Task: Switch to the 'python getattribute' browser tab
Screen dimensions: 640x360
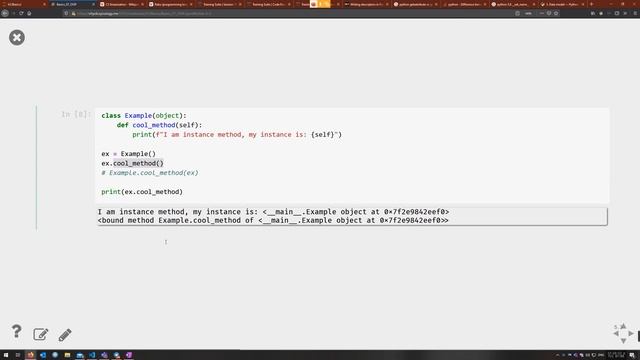Action: pos(415,4)
